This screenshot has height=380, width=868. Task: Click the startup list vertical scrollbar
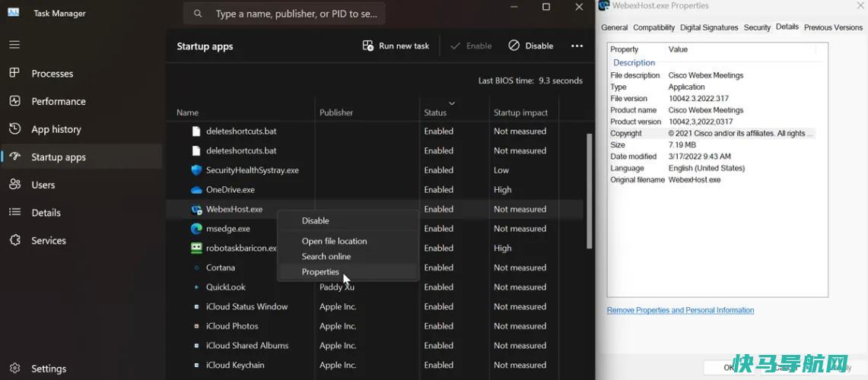pos(590,190)
